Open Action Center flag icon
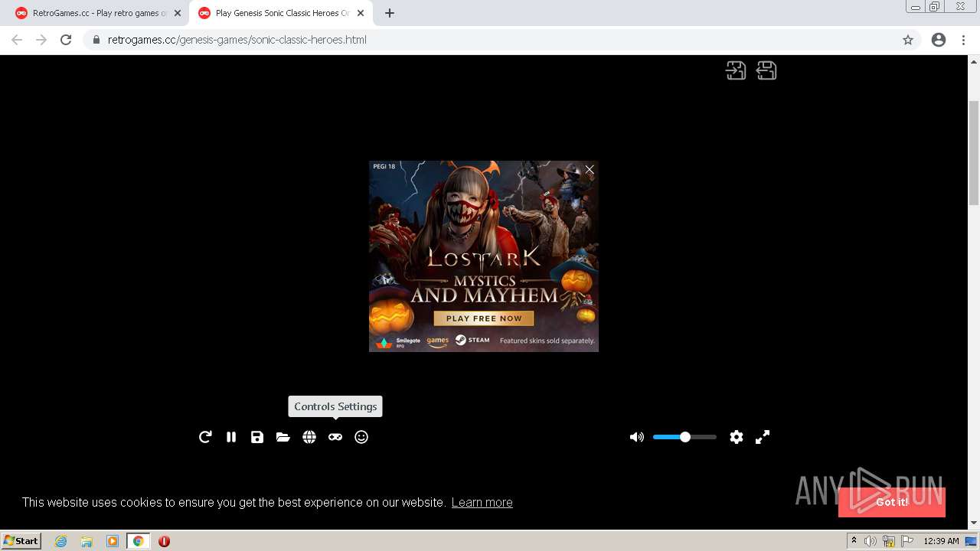The height and width of the screenshot is (551, 980). 907,541
